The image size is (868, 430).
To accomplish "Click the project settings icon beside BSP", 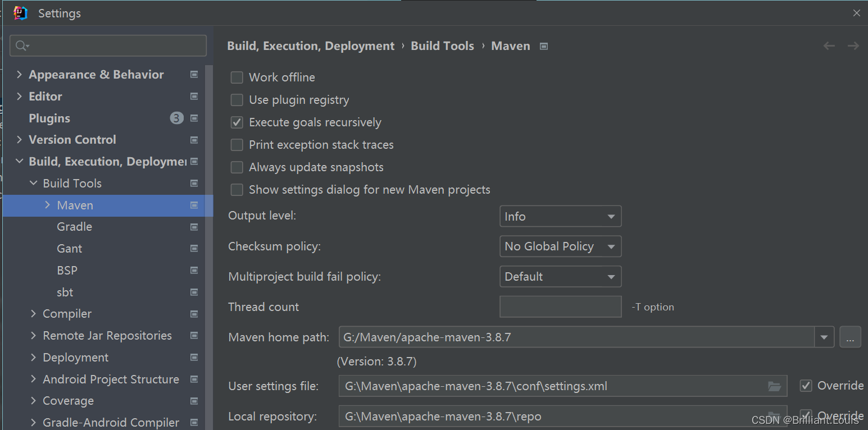I will [194, 271].
